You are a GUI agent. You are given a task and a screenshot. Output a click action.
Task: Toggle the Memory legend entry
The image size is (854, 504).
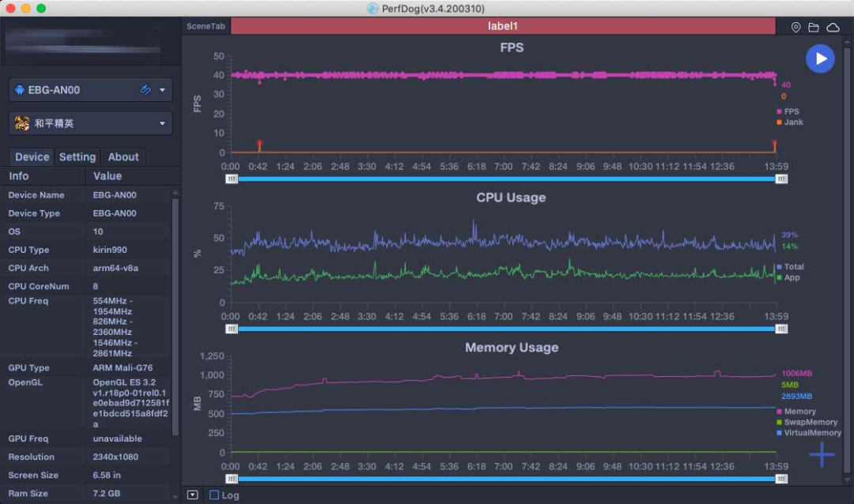pyautogui.click(x=796, y=412)
